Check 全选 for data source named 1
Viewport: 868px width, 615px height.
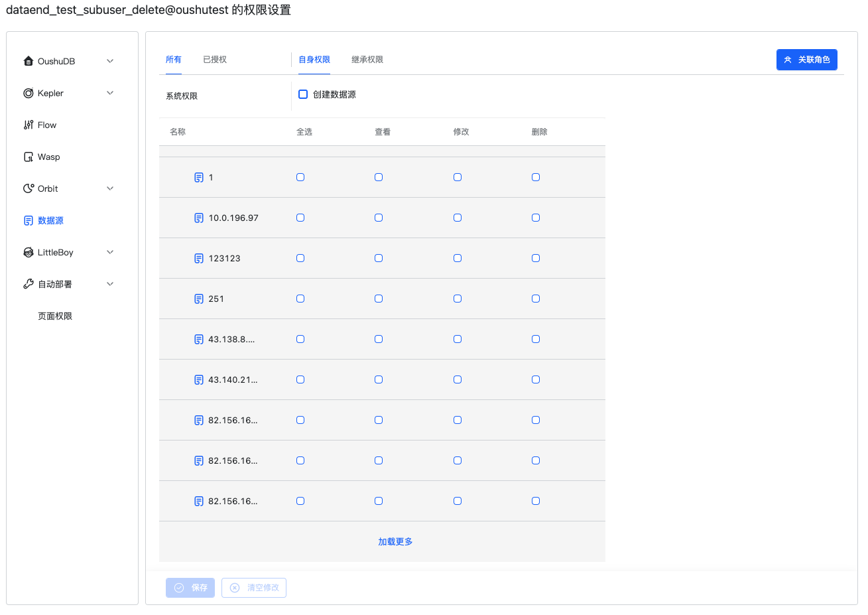pyautogui.click(x=300, y=177)
